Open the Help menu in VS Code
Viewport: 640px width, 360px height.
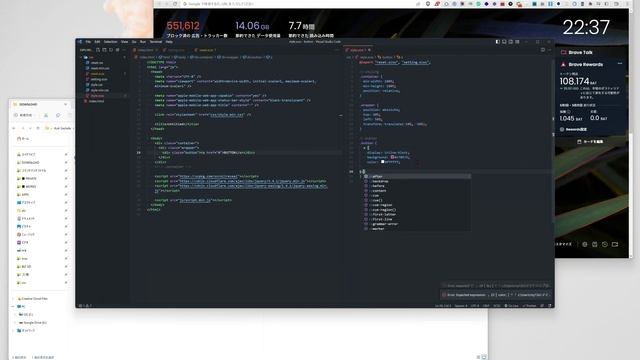169,42
